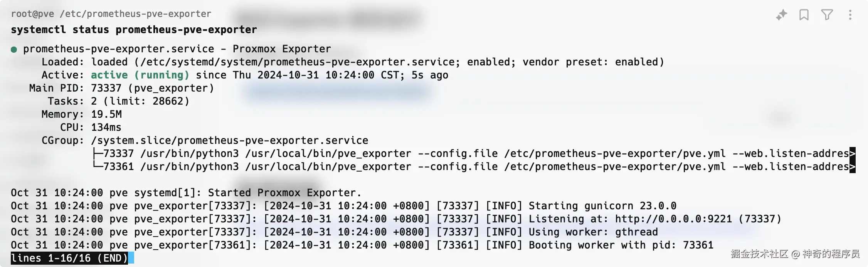Click the cursor block after the (END) marker
The image size is (868, 267).
(x=131, y=258)
